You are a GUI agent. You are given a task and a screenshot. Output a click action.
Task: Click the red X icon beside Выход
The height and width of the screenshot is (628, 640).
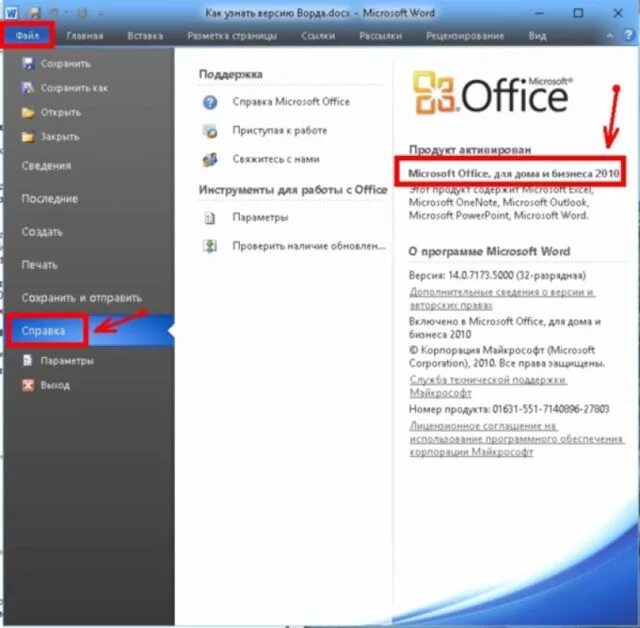pyautogui.click(x=28, y=385)
